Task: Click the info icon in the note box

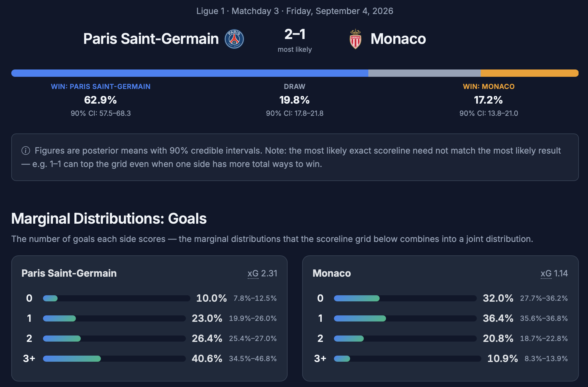Action: [26, 151]
